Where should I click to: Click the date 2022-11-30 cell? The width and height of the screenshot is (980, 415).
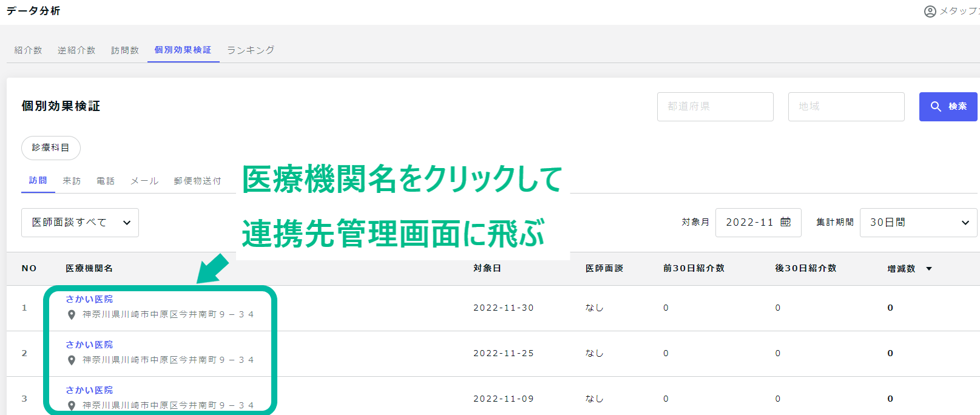pyautogui.click(x=504, y=308)
